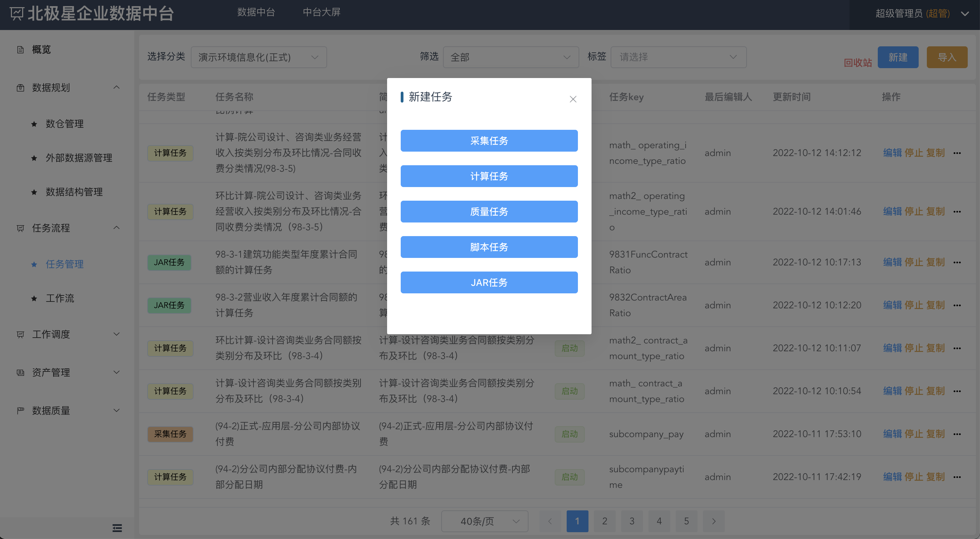Open the 标签 请选择 dropdown
The width and height of the screenshot is (980, 539).
[679, 57]
